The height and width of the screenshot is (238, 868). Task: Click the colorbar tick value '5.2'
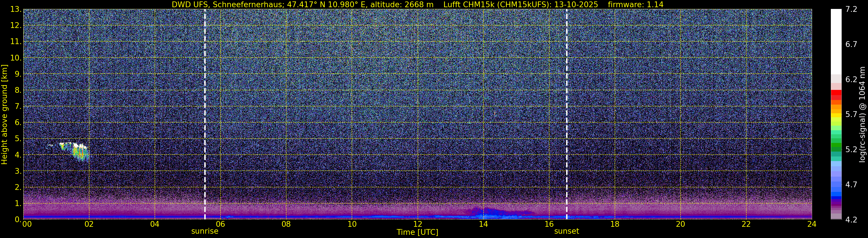point(851,150)
